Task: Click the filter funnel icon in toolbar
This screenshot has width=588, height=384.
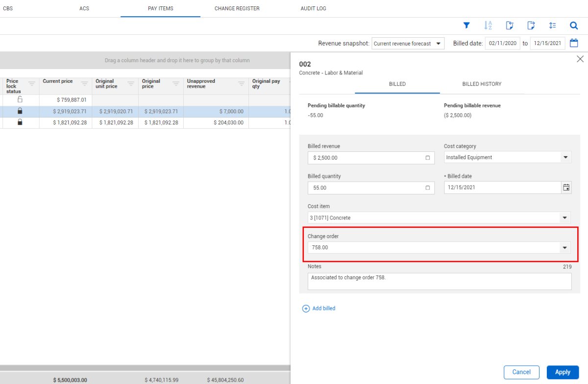Action: [466, 25]
